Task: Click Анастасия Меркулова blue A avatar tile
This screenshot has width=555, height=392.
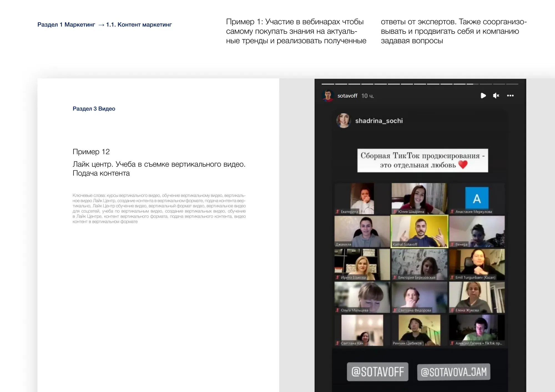Action: pyautogui.click(x=476, y=198)
